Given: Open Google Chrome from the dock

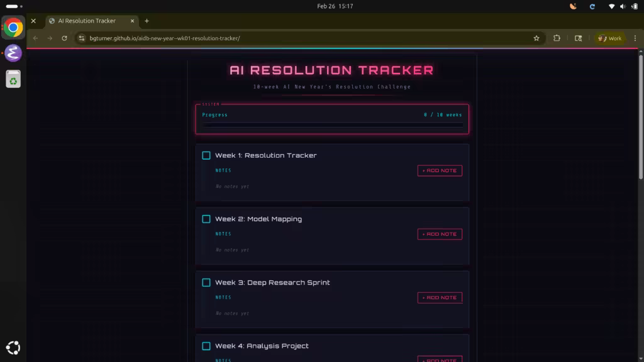Looking at the screenshot, I should click(13, 28).
